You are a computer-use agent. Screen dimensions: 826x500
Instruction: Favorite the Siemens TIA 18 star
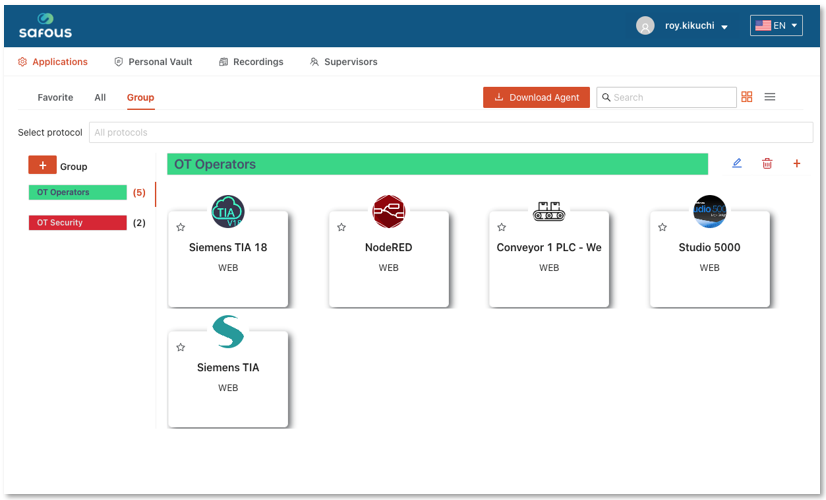pos(181,228)
